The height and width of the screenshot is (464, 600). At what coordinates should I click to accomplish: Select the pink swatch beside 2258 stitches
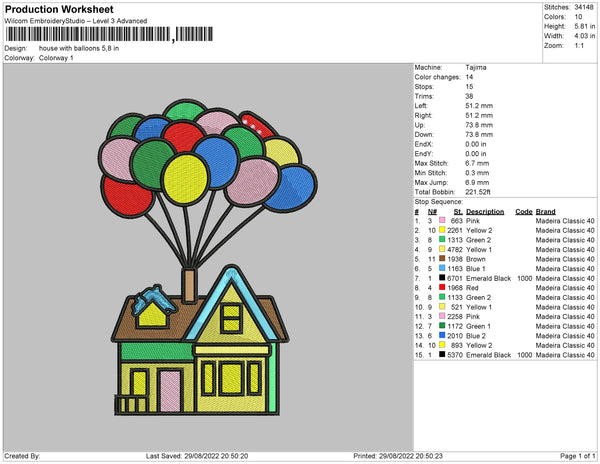(442, 316)
